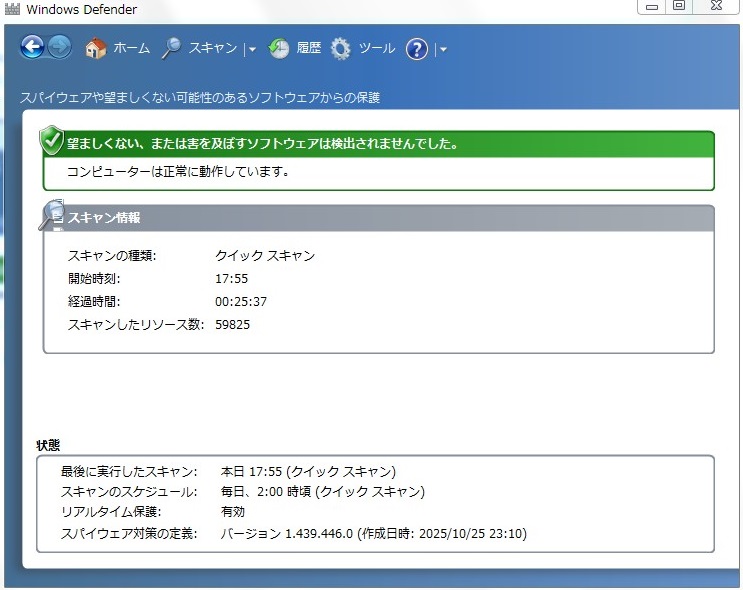Open the ホーム toolbar label
This screenshot has height=590, width=743.
[x=131, y=48]
